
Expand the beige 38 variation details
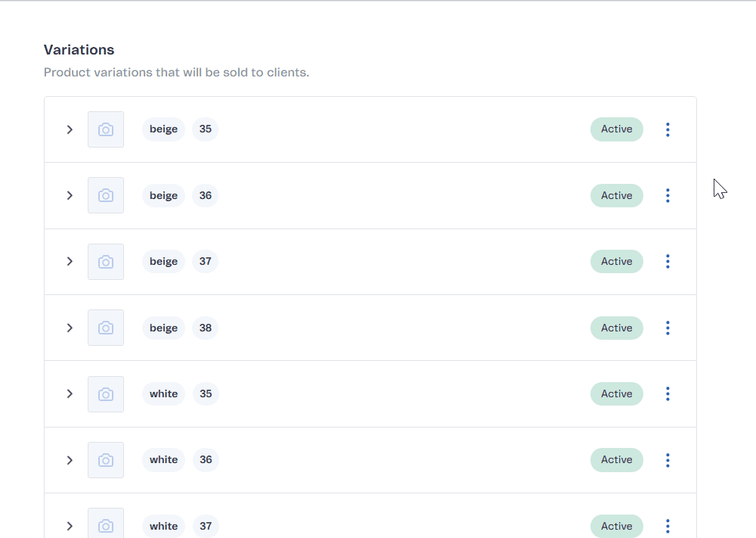70,328
